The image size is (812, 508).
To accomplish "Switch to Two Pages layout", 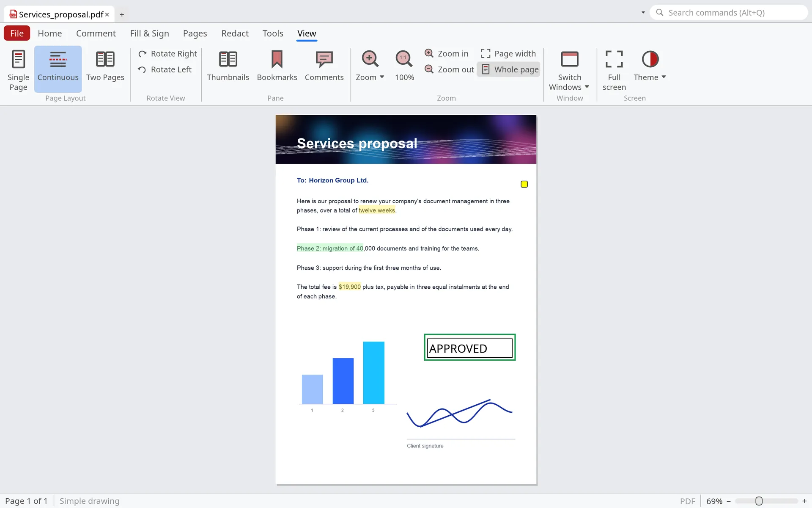I will click(105, 69).
